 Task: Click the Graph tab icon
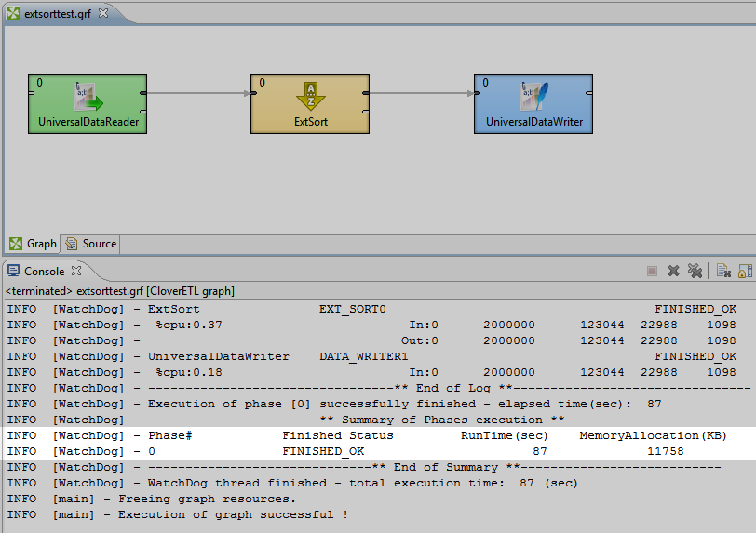point(16,244)
